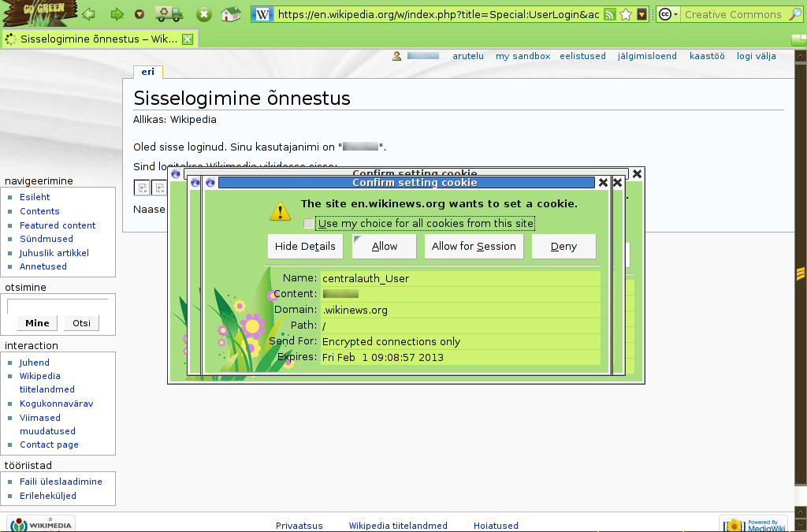Viewport: 807px width, 532px height.
Task: Open Juhuslik artikkel random article link
Action: coord(54,253)
